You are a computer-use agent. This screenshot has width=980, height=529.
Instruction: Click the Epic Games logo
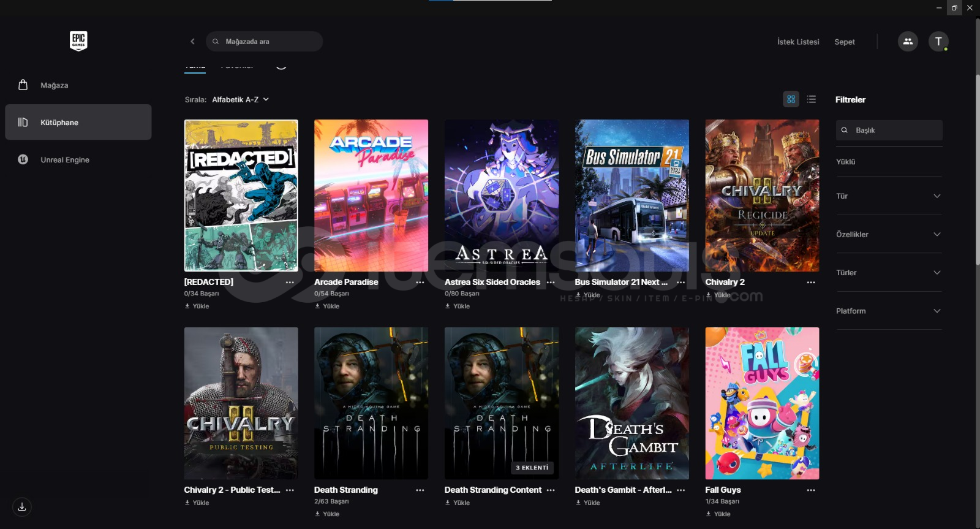click(x=78, y=41)
